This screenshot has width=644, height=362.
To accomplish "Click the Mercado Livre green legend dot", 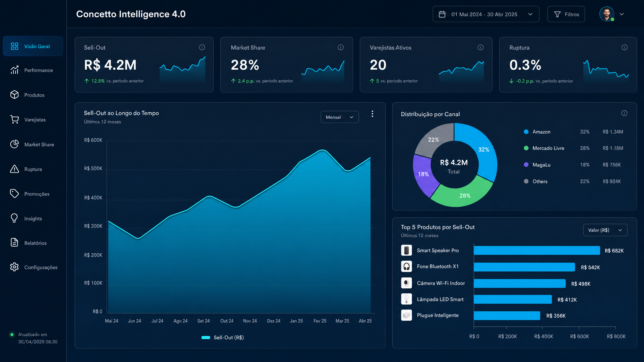I will click(526, 148).
